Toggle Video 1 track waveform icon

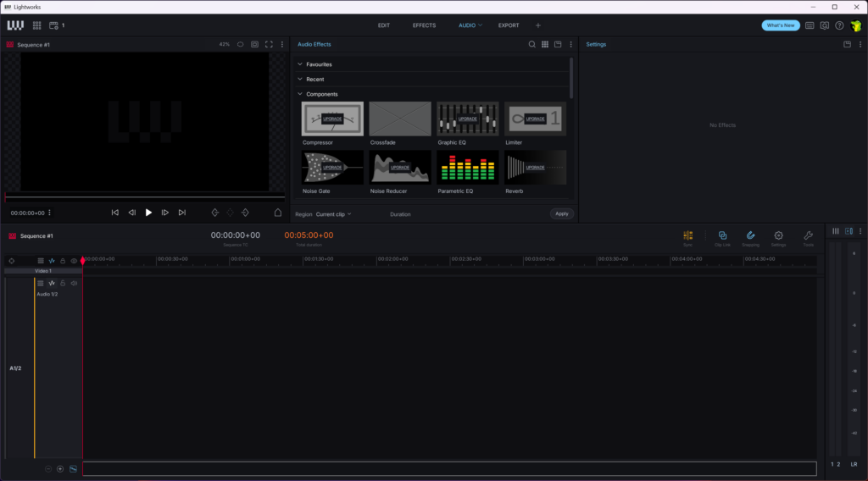coord(52,261)
